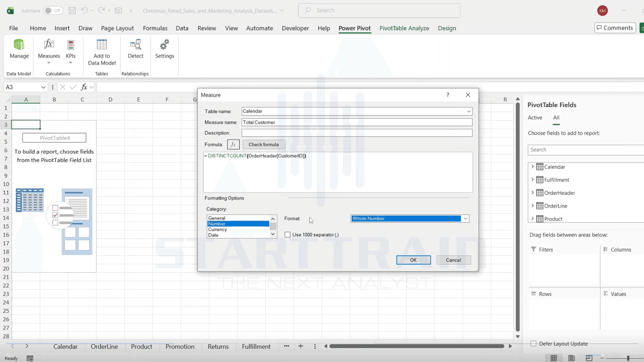The image size is (644, 362).
Task: Click the Measure dialog help icon
Action: tap(448, 95)
